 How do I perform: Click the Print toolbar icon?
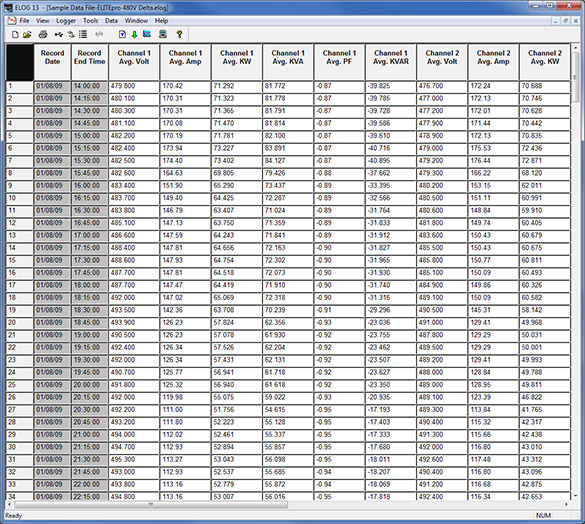(43, 35)
